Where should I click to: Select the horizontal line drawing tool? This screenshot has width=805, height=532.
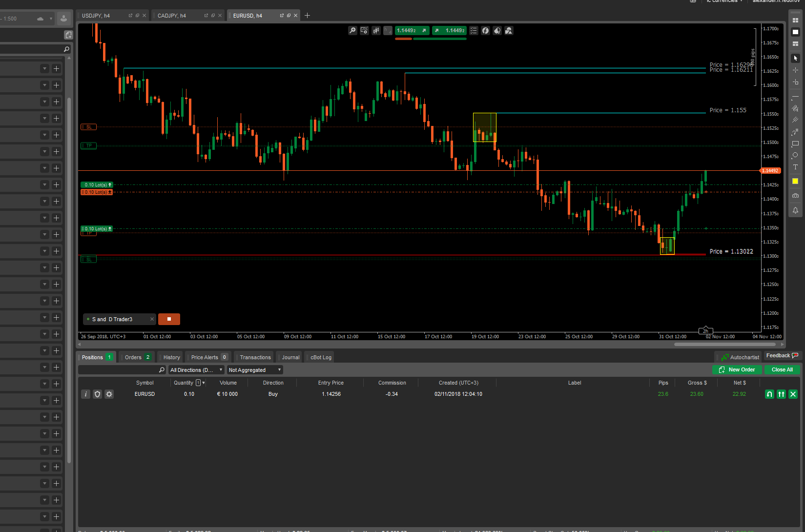coord(795,97)
